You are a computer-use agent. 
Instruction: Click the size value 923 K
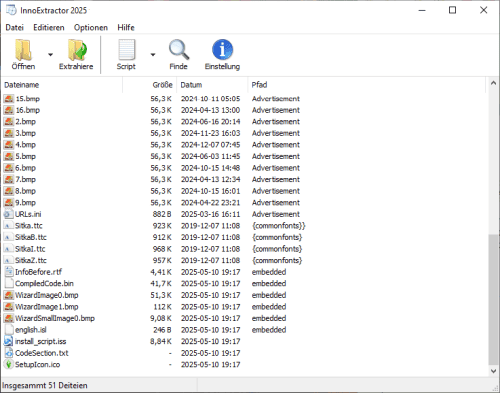[162, 226]
